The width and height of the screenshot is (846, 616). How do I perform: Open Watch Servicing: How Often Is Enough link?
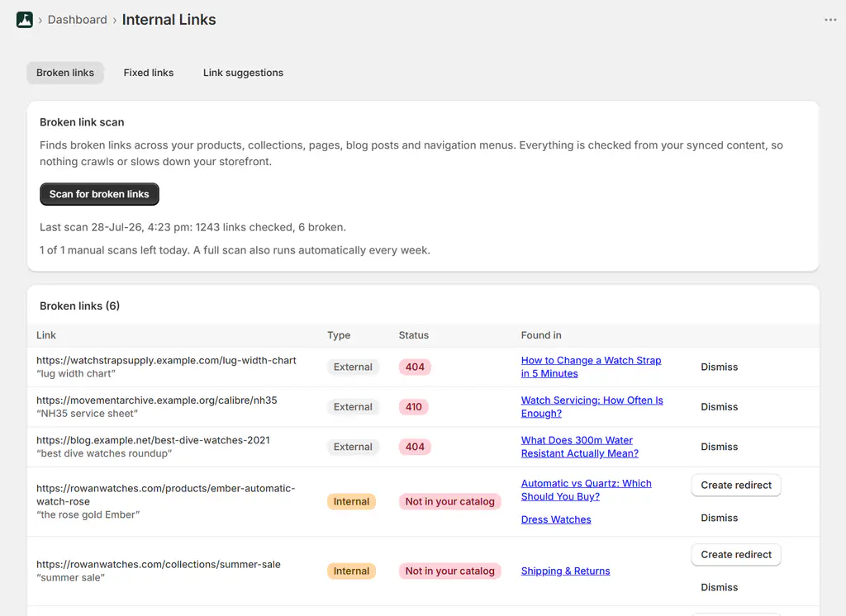point(592,407)
